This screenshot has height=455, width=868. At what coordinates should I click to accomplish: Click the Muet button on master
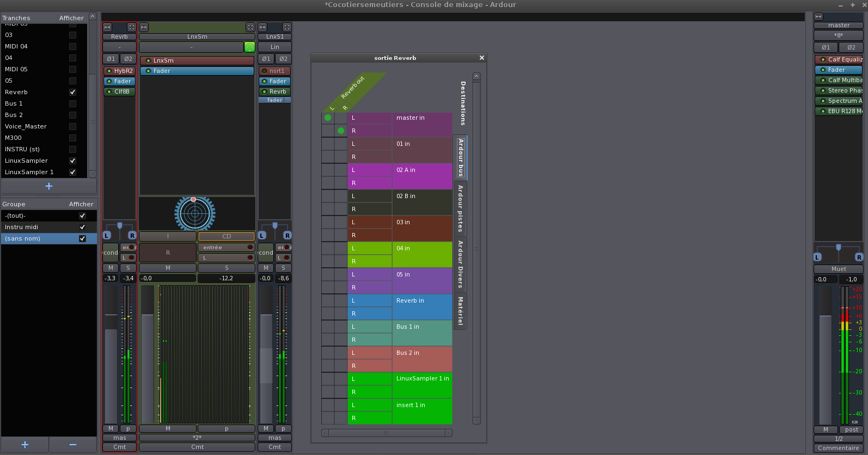(839, 269)
